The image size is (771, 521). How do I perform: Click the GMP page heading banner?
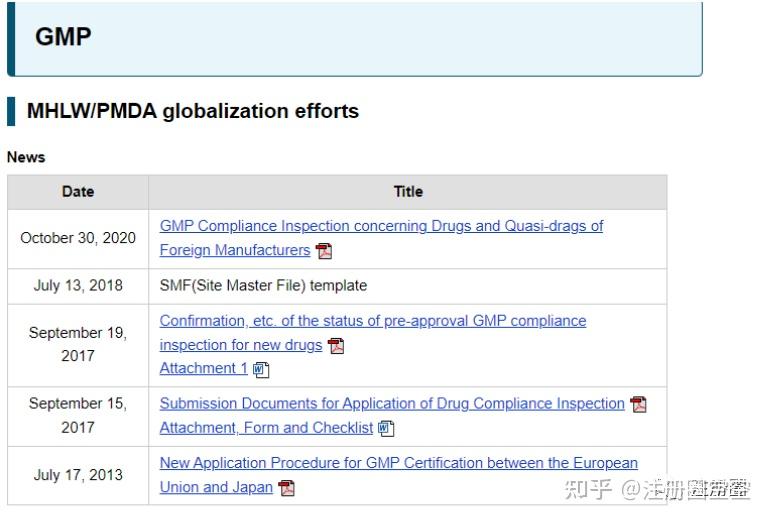tap(355, 38)
